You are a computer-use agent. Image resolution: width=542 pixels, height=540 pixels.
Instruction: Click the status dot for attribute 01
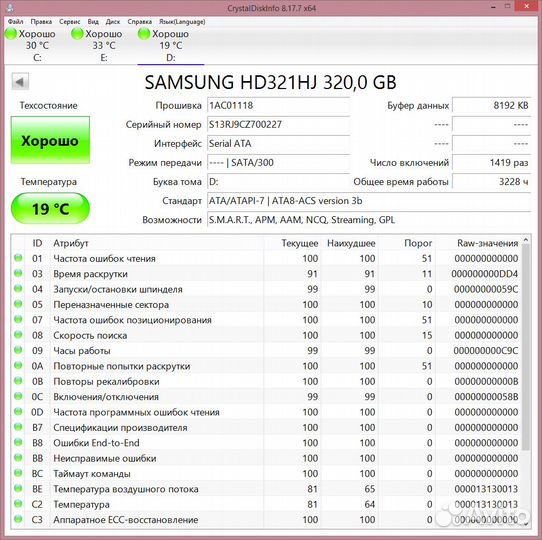(x=18, y=258)
